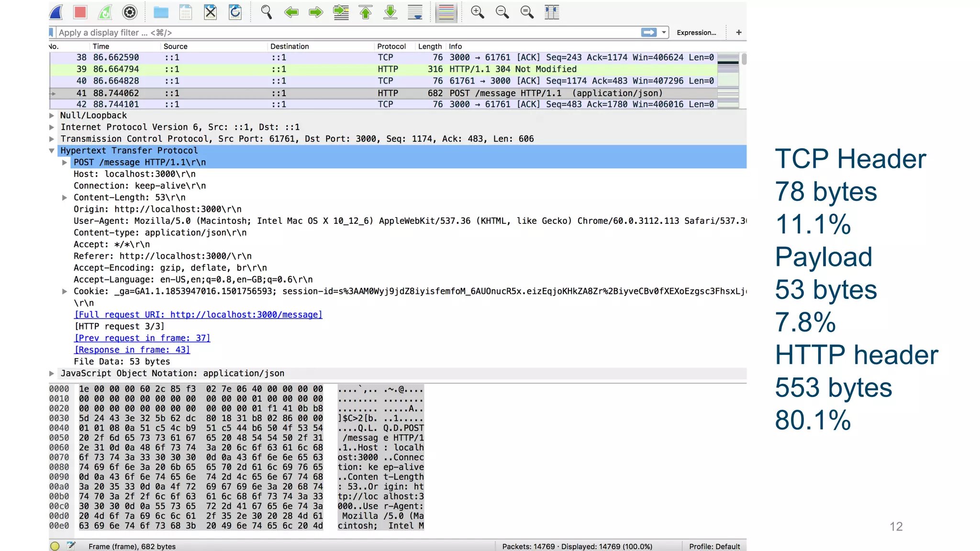
Task: Open a capture file folder icon
Action: pyautogui.click(x=161, y=12)
